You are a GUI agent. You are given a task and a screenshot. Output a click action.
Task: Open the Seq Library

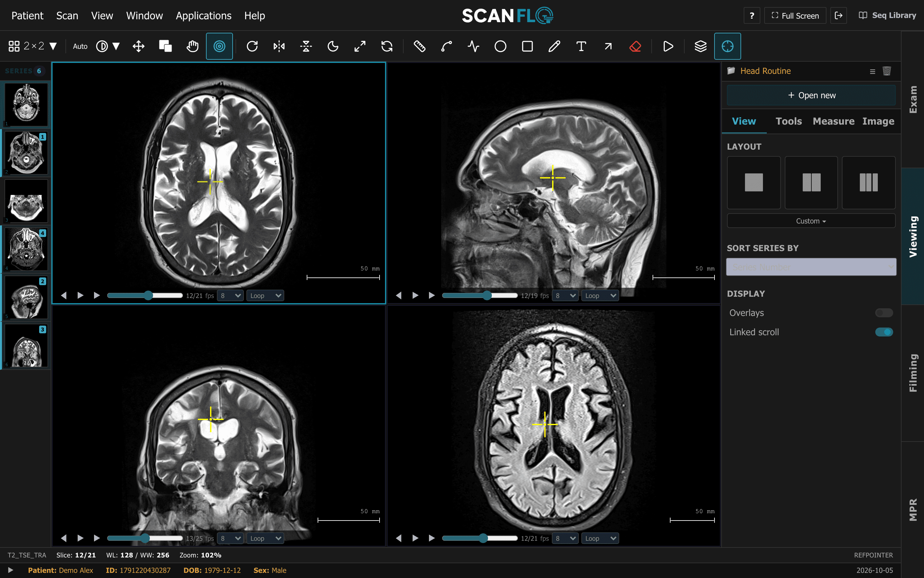pos(887,16)
